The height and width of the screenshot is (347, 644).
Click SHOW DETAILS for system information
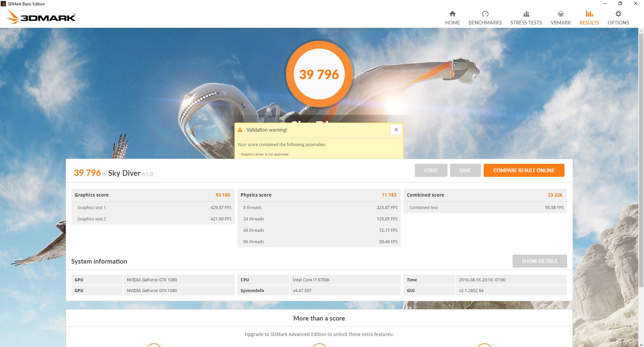[540, 261]
